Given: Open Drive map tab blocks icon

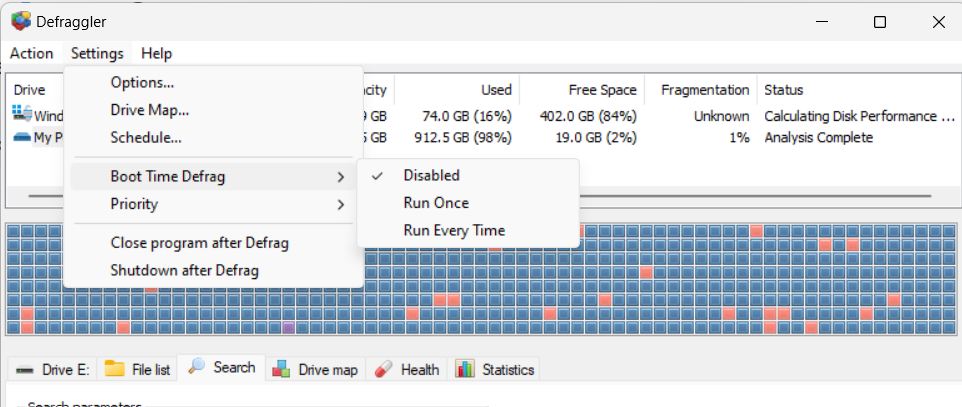Looking at the screenshot, I should click(x=282, y=369).
